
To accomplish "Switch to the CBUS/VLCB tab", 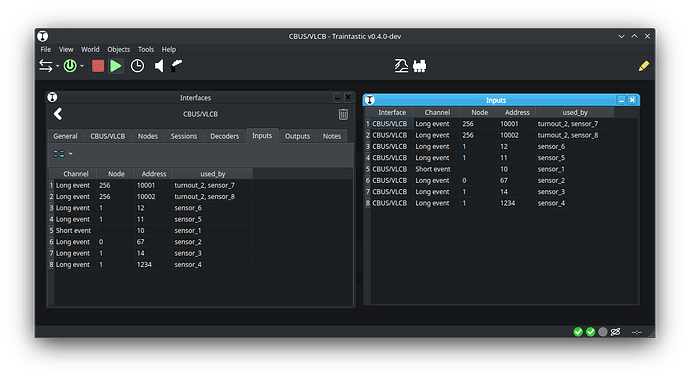I will (108, 136).
